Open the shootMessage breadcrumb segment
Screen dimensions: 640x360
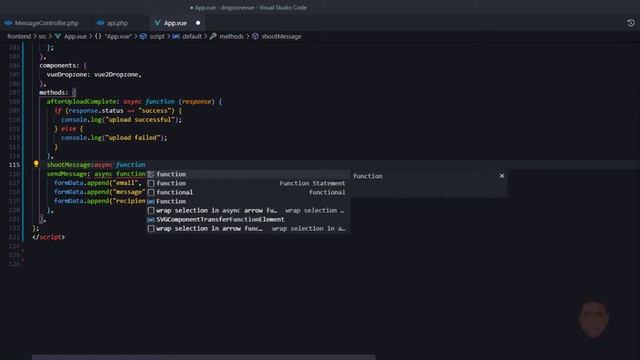click(281, 36)
